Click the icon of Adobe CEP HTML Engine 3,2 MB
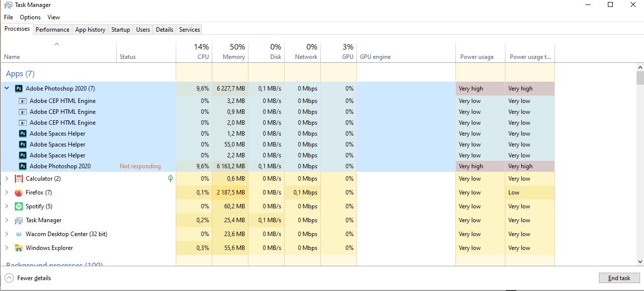Screen dimensions: 644x291 point(22,101)
